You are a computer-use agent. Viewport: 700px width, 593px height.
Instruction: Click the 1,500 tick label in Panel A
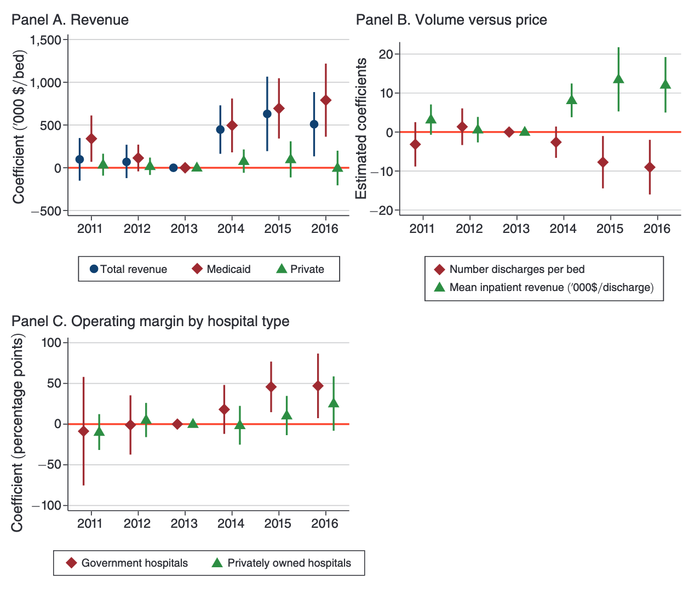click(x=47, y=40)
